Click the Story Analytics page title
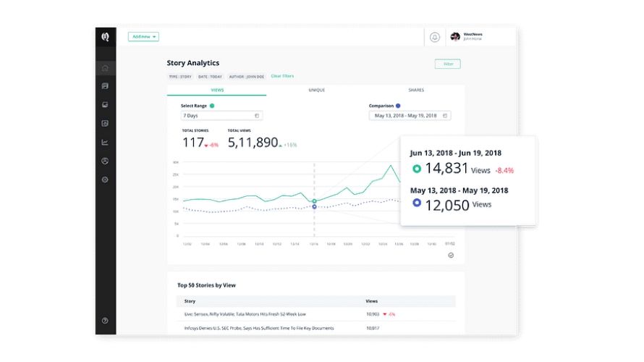This screenshot has height=362, width=644. pyautogui.click(x=193, y=63)
